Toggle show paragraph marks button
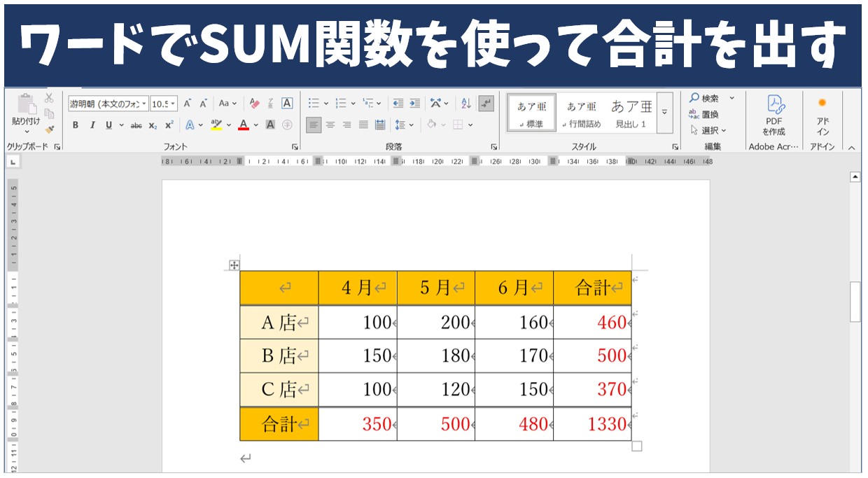The width and height of the screenshot is (868, 478). click(x=486, y=104)
